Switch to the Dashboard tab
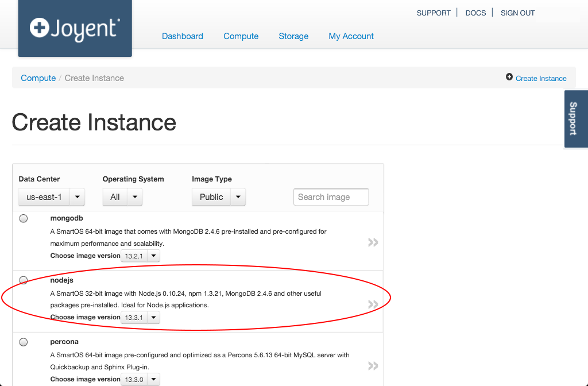Screen dimensions: 588x386 click(183, 36)
